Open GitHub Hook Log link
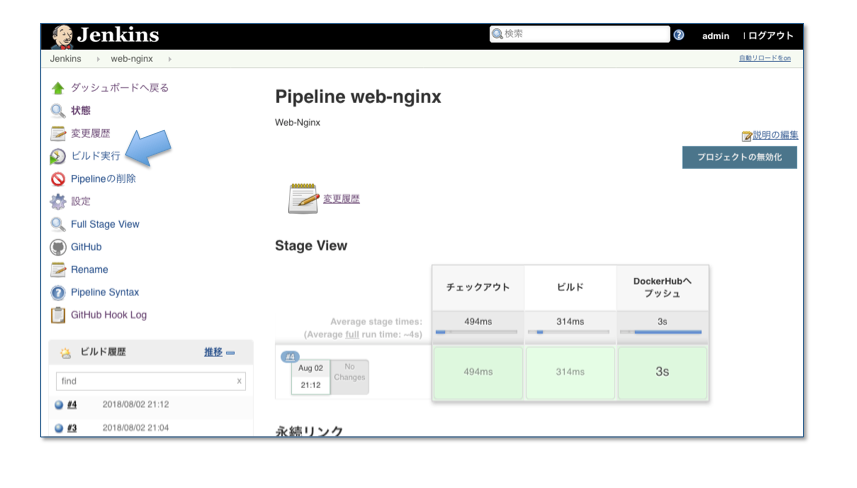This screenshot has width=857, height=488. tap(109, 315)
